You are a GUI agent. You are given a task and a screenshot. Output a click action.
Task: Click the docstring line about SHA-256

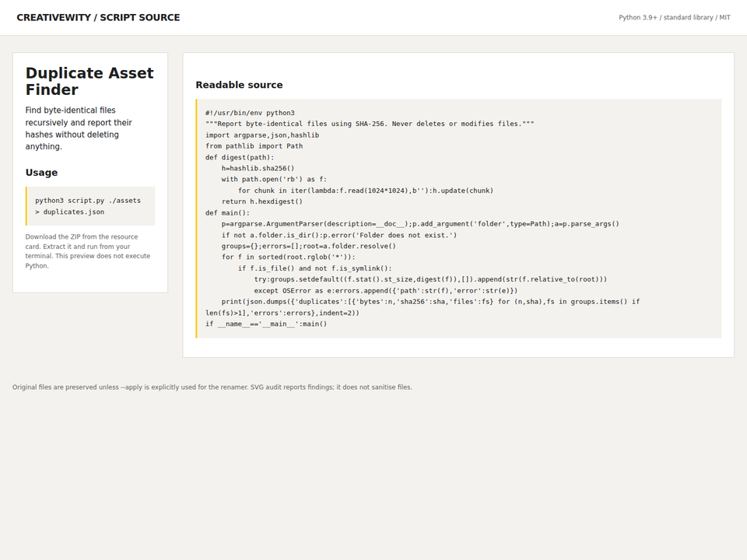pyautogui.click(x=370, y=124)
